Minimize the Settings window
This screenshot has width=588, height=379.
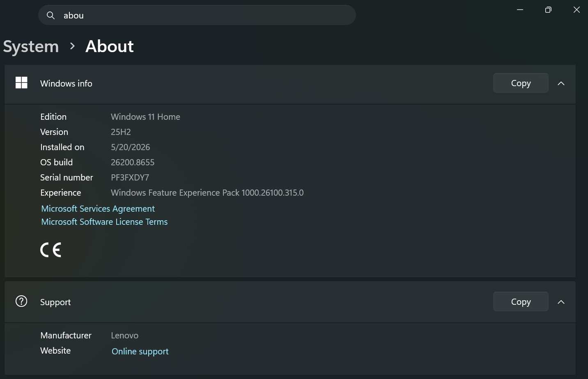pyautogui.click(x=520, y=9)
